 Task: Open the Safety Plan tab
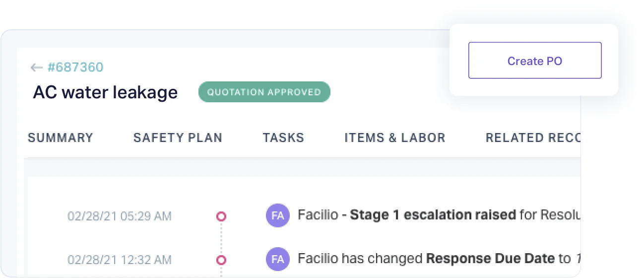(x=178, y=138)
